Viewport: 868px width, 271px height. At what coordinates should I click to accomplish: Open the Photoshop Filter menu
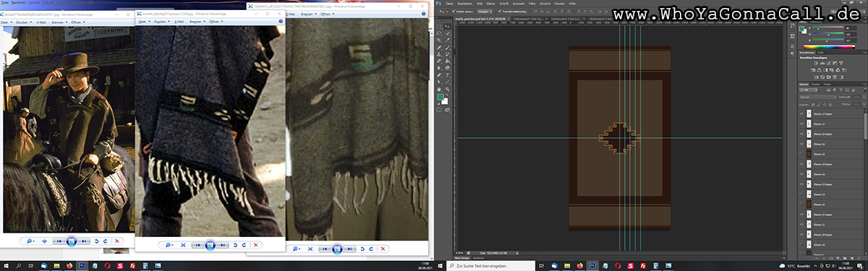pyautogui.click(x=532, y=4)
